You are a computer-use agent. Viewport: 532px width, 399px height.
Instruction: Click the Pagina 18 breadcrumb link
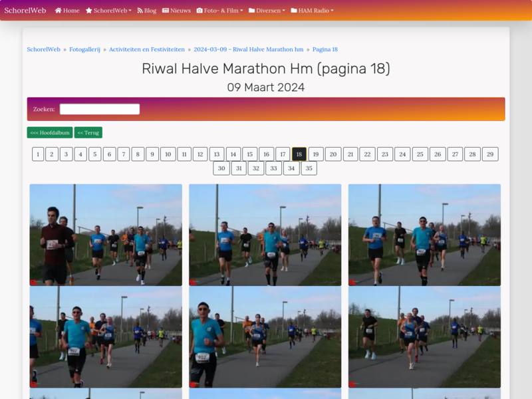(x=325, y=49)
